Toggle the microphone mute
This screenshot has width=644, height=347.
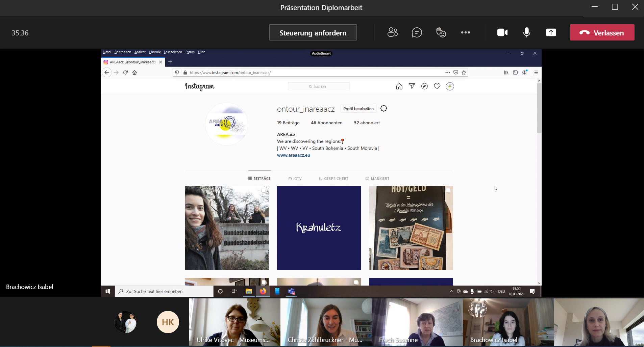point(527,32)
